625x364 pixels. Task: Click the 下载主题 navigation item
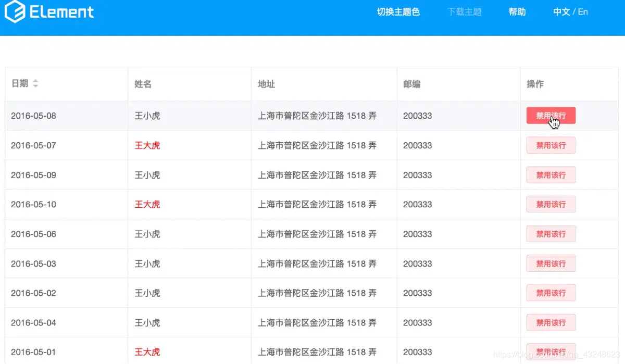(464, 11)
